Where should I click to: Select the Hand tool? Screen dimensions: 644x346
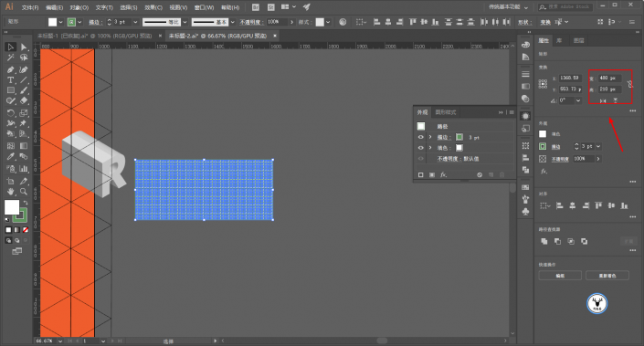pos(11,192)
